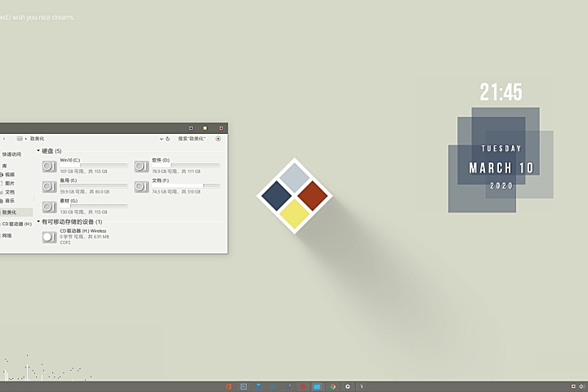The image size is (588, 392).
Task: Click the round search icon in Explorer
Action: 218,139
